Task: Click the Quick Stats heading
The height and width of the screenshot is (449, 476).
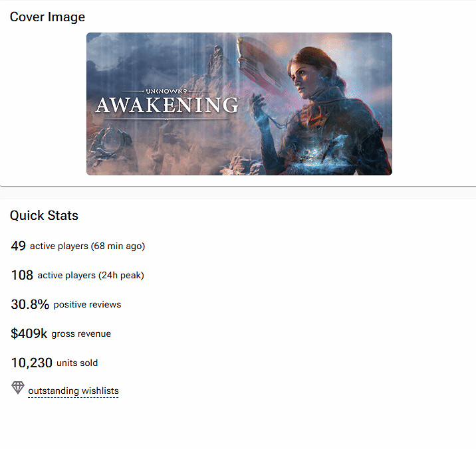Action: (x=44, y=215)
